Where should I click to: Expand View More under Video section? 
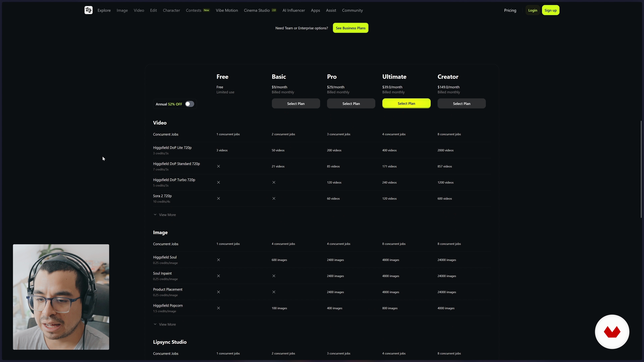click(165, 215)
